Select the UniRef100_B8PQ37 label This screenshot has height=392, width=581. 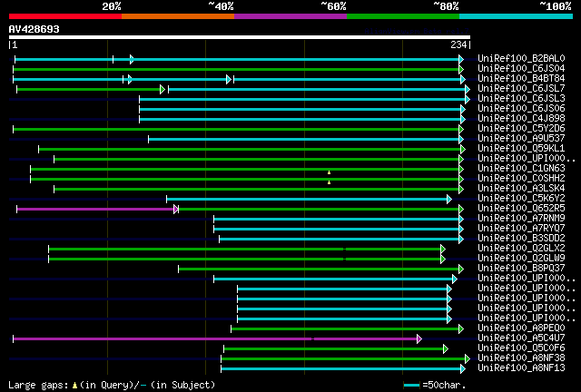(x=521, y=269)
